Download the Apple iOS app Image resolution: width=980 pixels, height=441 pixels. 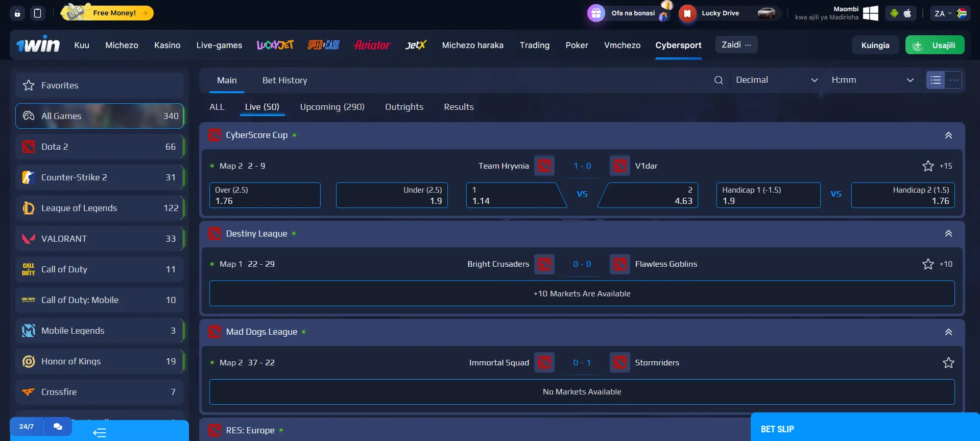[907, 13]
